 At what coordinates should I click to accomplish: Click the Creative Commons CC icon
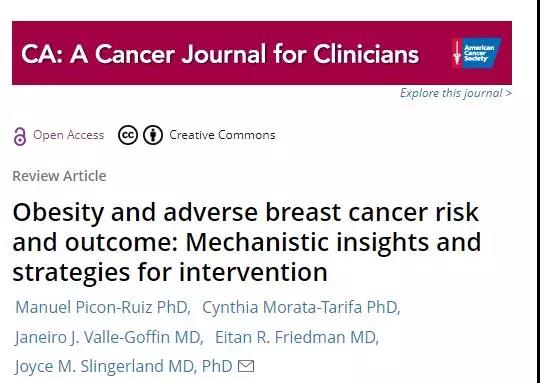[x=128, y=135]
